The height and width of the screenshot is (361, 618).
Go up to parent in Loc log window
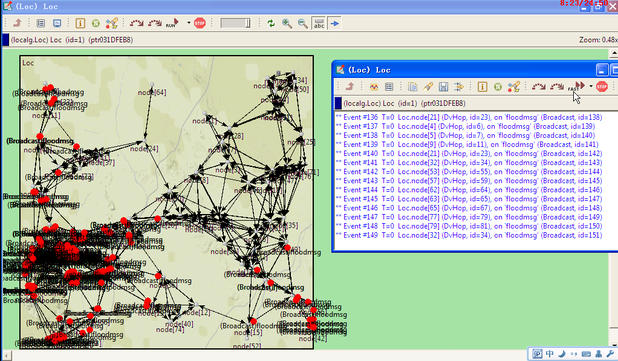coord(349,86)
